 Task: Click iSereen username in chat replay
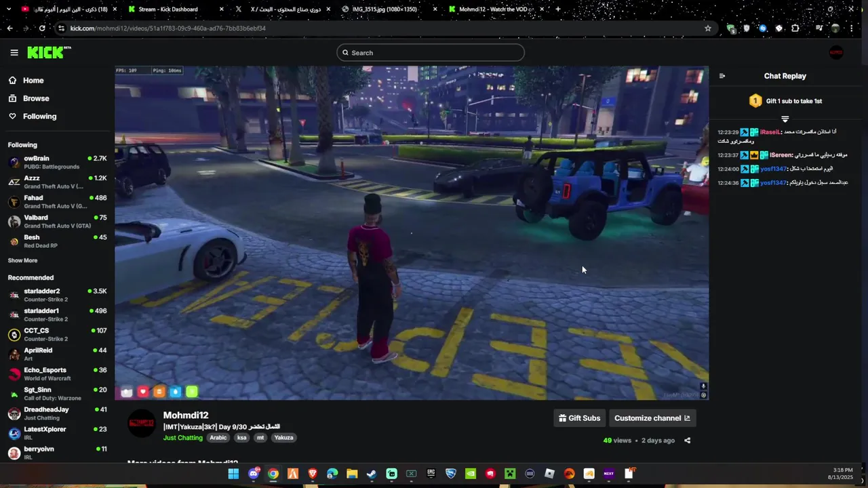pos(780,155)
